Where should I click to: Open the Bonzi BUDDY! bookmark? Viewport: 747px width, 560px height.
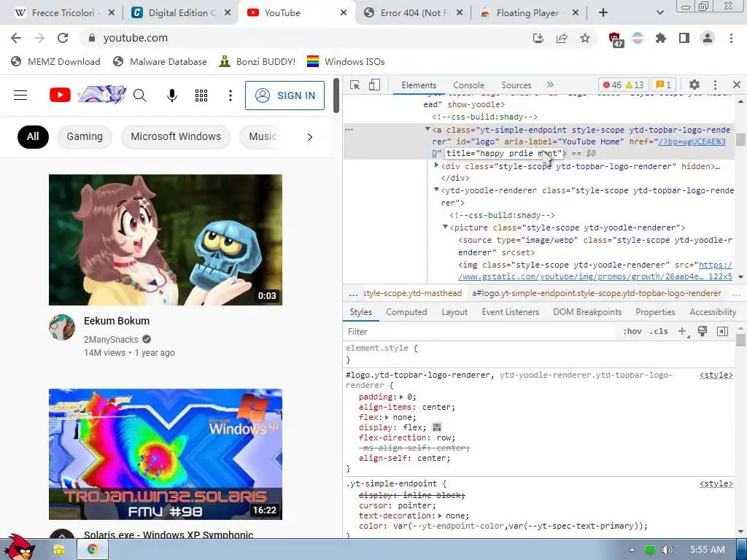pyautogui.click(x=258, y=61)
